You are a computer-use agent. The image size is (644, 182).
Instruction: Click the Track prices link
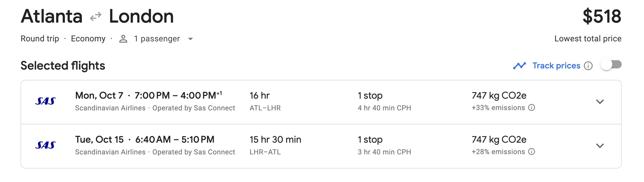coord(556,65)
